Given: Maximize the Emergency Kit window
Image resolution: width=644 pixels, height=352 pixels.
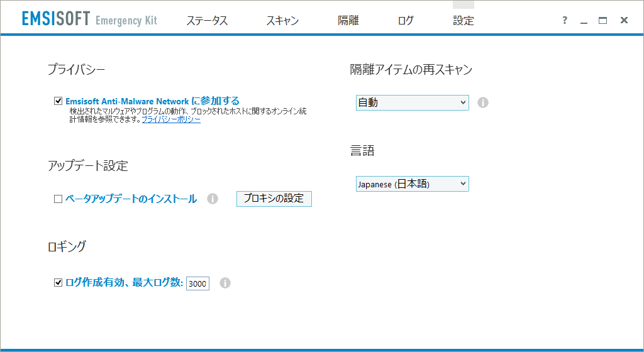Looking at the screenshot, I should (602, 20).
